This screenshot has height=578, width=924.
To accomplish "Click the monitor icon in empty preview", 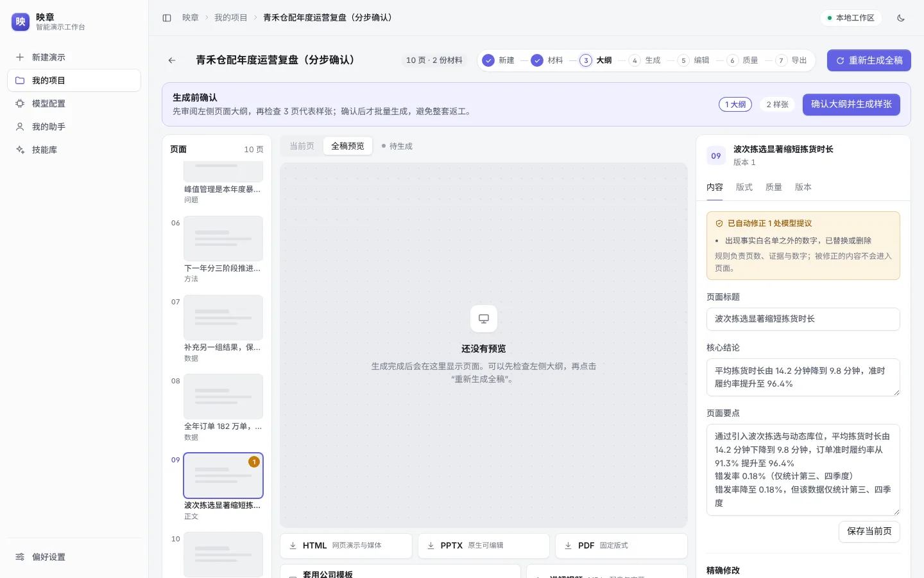I will click(x=484, y=319).
